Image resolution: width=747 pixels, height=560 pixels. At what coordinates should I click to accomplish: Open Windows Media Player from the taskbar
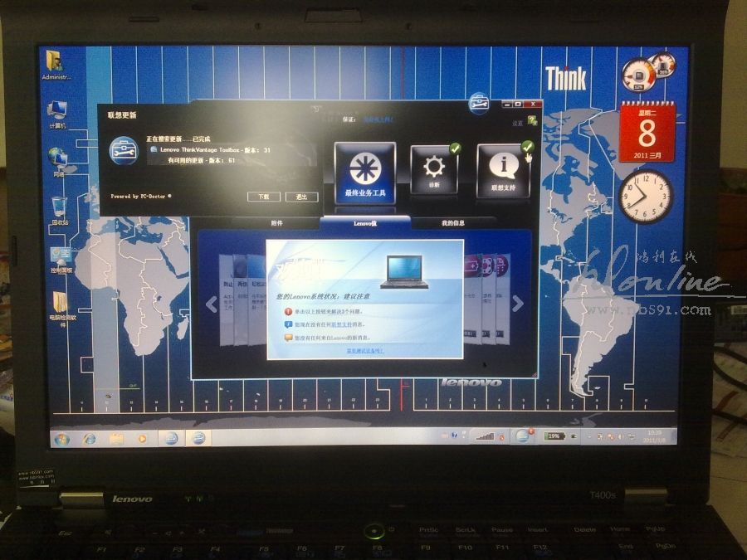click(142, 438)
